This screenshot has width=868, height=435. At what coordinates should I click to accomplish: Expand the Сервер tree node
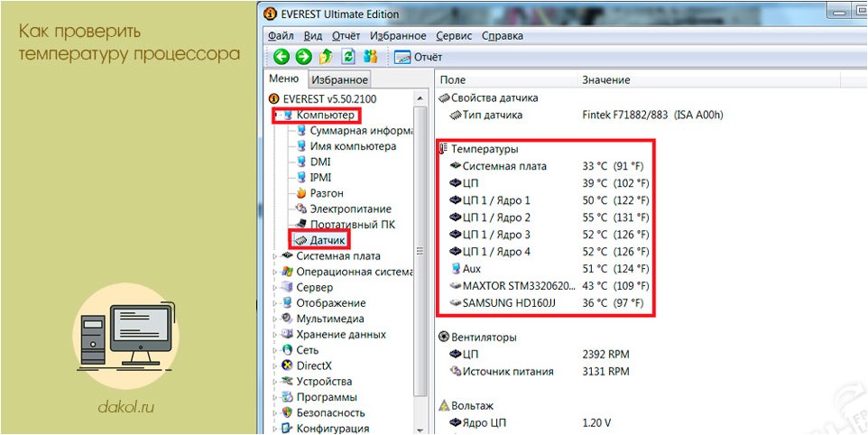[276, 287]
